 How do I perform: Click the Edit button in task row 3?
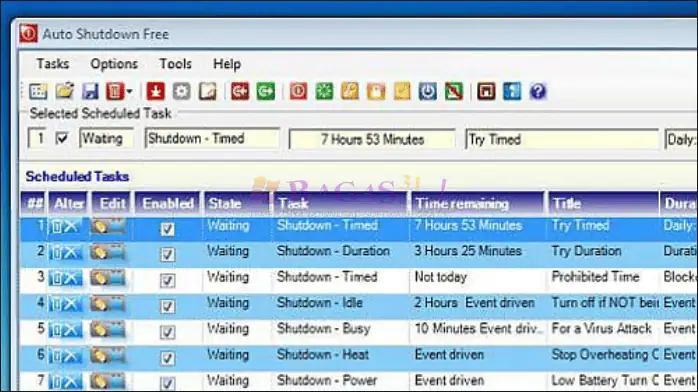pyautogui.click(x=107, y=279)
